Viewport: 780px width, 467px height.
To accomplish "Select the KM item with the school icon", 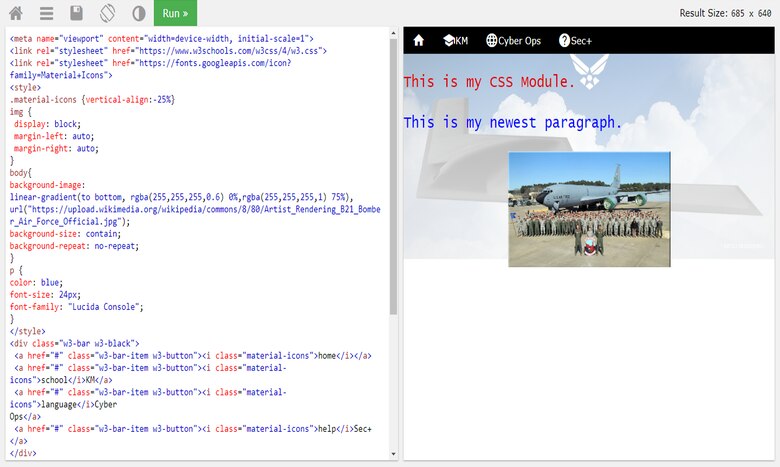I will tap(454, 40).
